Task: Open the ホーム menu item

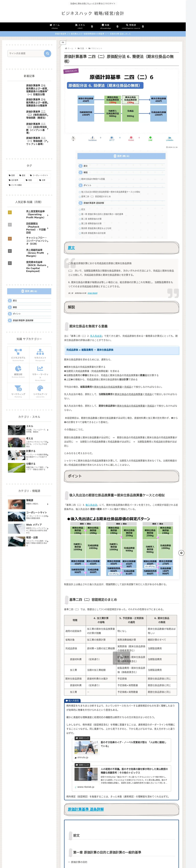Action: tap(55, 26)
